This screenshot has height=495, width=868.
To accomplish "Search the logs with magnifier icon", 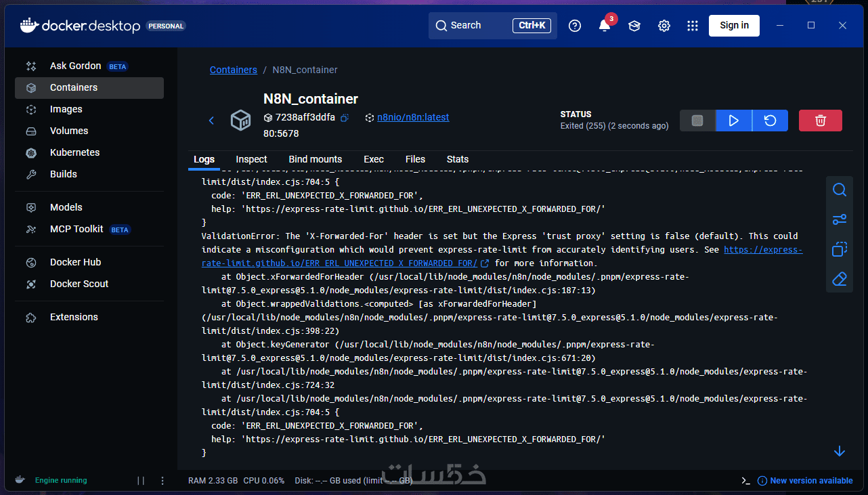I will click(840, 190).
